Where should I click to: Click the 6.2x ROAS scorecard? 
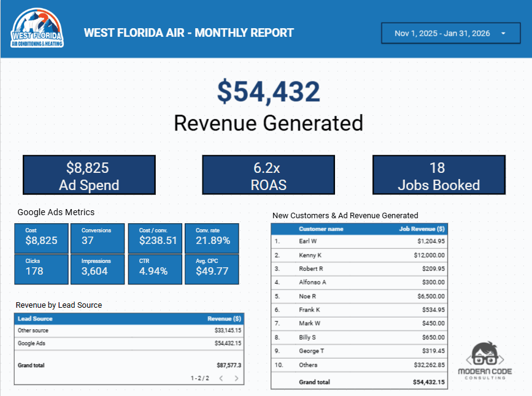268,174
